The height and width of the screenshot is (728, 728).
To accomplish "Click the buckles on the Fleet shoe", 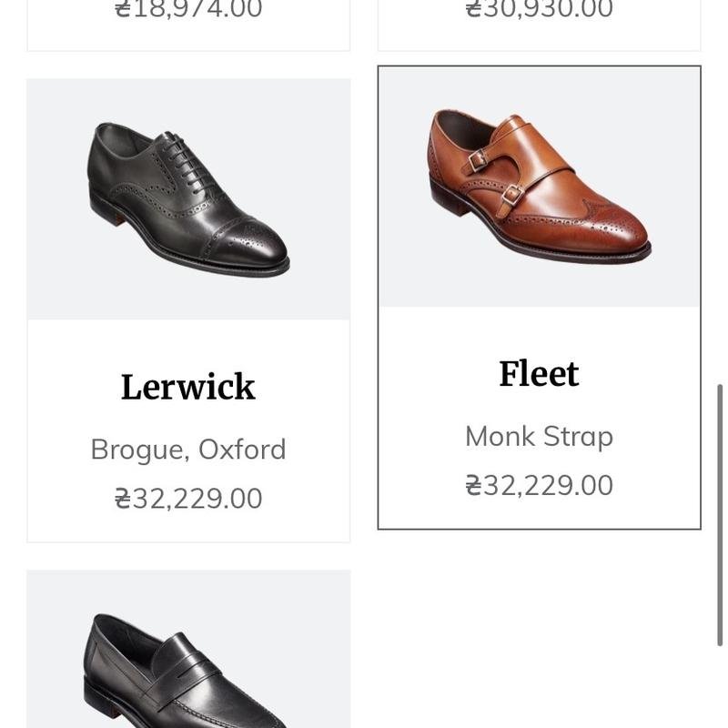I will pos(493,176).
